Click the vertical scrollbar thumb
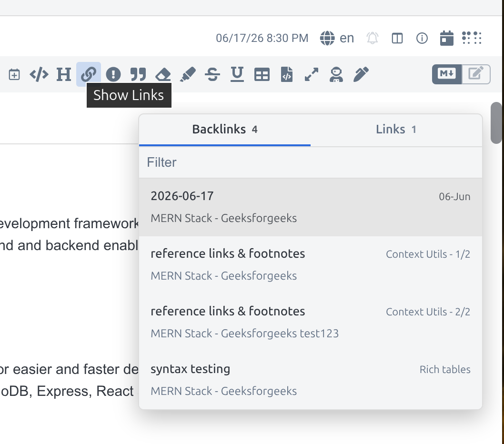The image size is (504, 444). click(496, 122)
